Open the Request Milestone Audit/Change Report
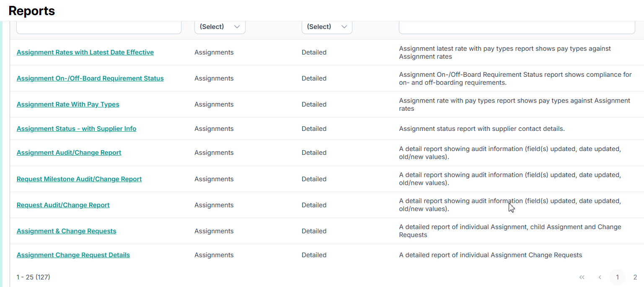644x287 pixels. point(79,179)
